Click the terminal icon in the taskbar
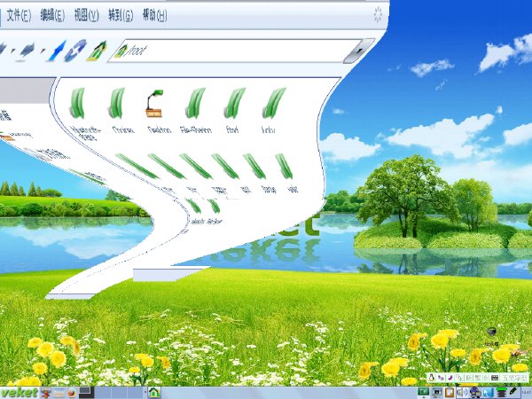 pyautogui.click(x=87, y=392)
